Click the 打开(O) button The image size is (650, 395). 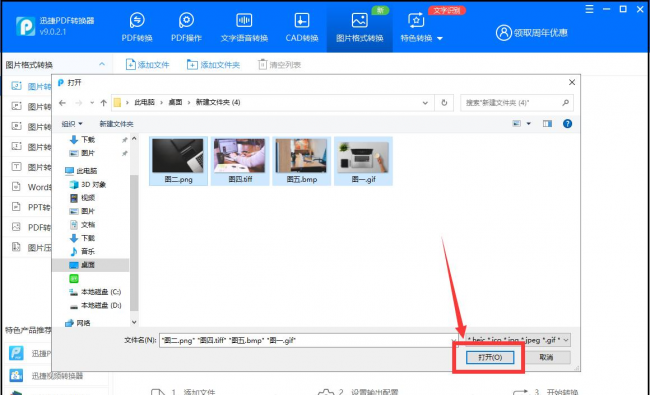(x=490, y=357)
